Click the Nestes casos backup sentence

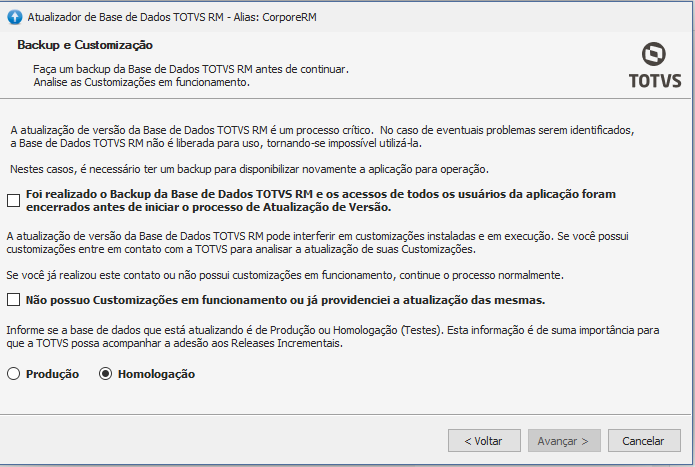249,169
